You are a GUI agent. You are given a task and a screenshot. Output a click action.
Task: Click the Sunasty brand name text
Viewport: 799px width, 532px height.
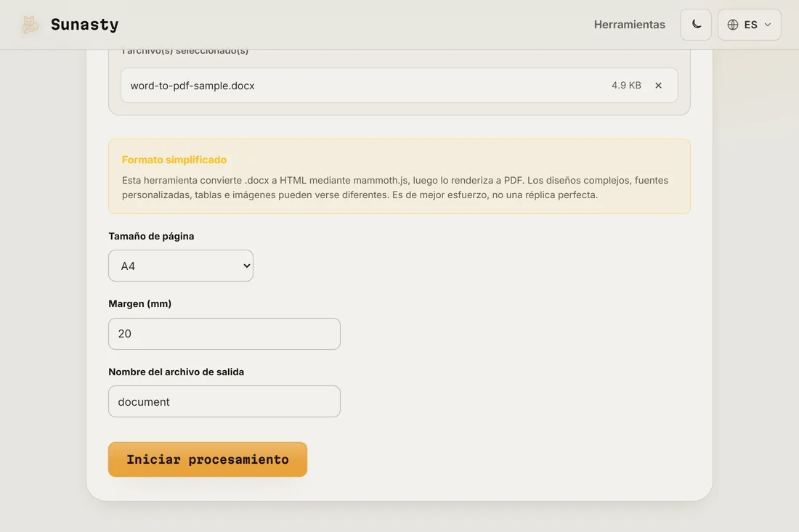[x=84, y=25]
